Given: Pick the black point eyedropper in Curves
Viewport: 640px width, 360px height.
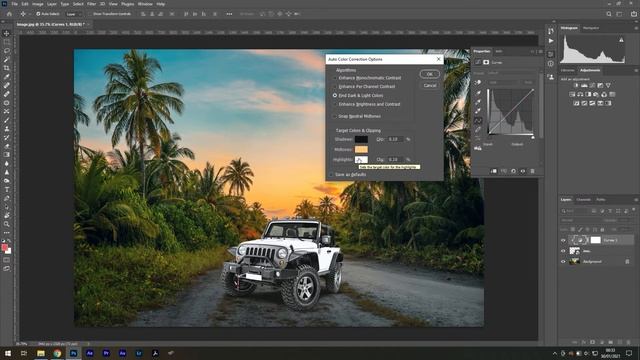Looking at the screenshot, I should click(478, 93).
